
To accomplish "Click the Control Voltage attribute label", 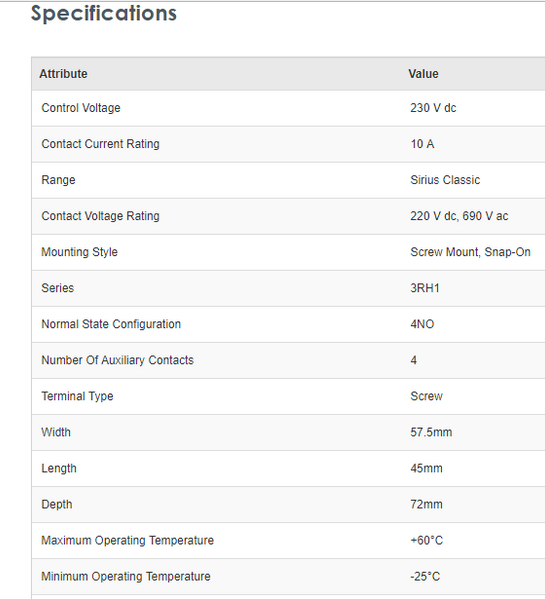I will pyautogui.click(x=81, y=108).
